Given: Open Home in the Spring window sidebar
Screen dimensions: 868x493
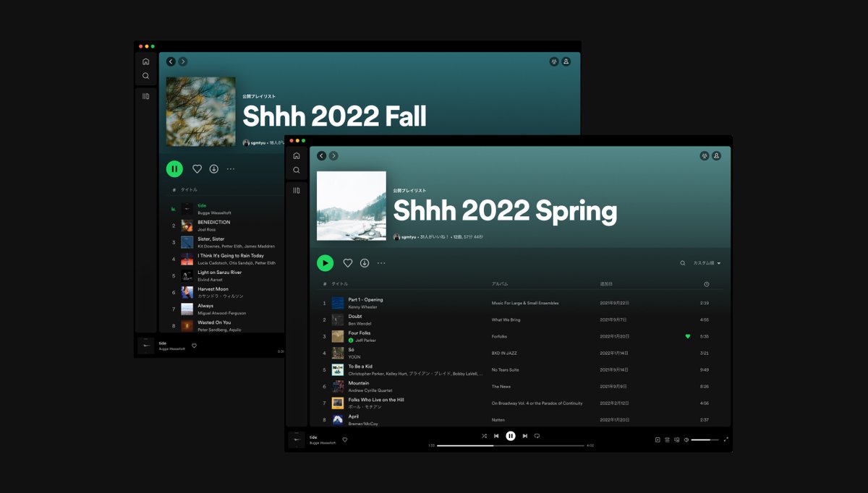Looking at the screenshot, I should pos(297,155).
